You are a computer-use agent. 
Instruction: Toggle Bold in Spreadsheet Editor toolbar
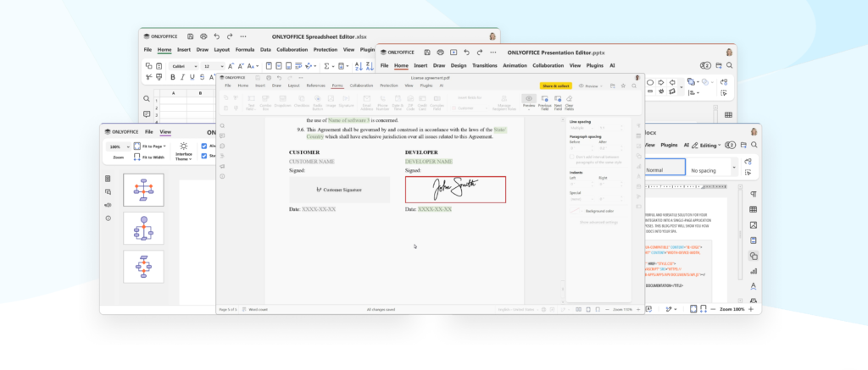click(x=173, y=77)
